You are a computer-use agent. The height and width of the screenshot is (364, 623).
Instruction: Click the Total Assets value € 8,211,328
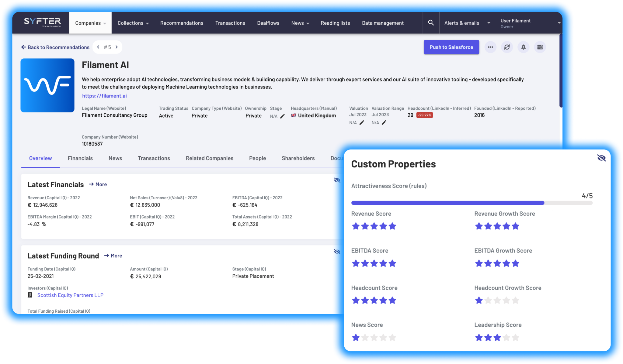245,224
